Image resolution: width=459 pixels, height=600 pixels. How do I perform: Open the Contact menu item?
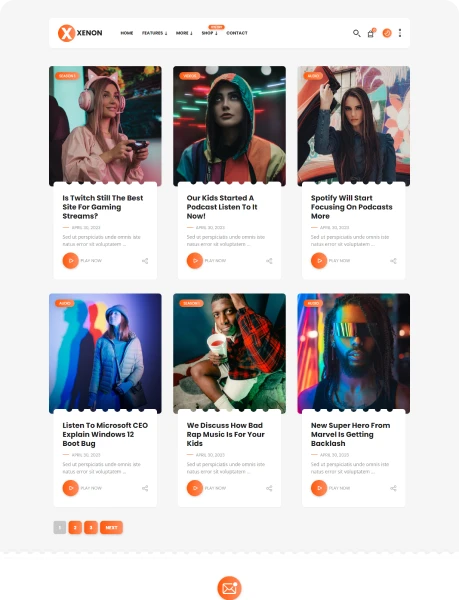tap(237, 33)
